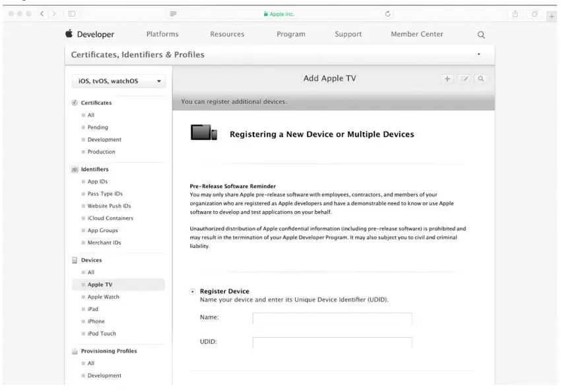The image size is (561, 392).
Task: Open Website Push IDs
Action: pos(109,206)
